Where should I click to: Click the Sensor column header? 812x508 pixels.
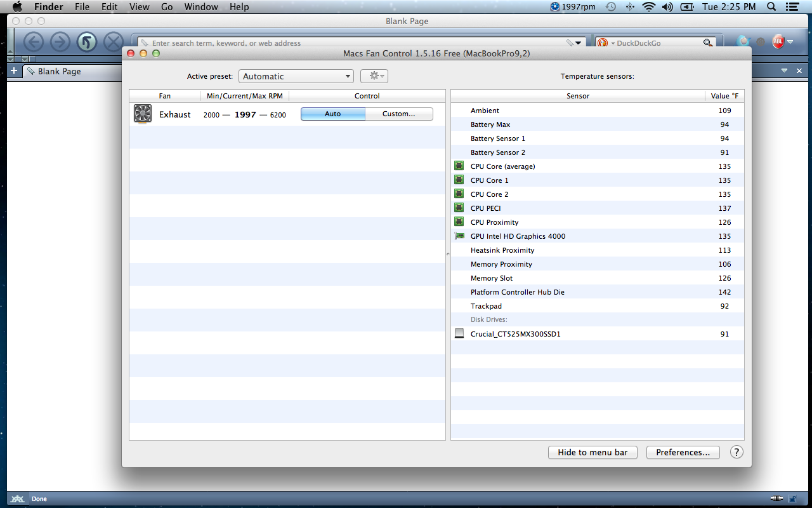click(578, 96)
